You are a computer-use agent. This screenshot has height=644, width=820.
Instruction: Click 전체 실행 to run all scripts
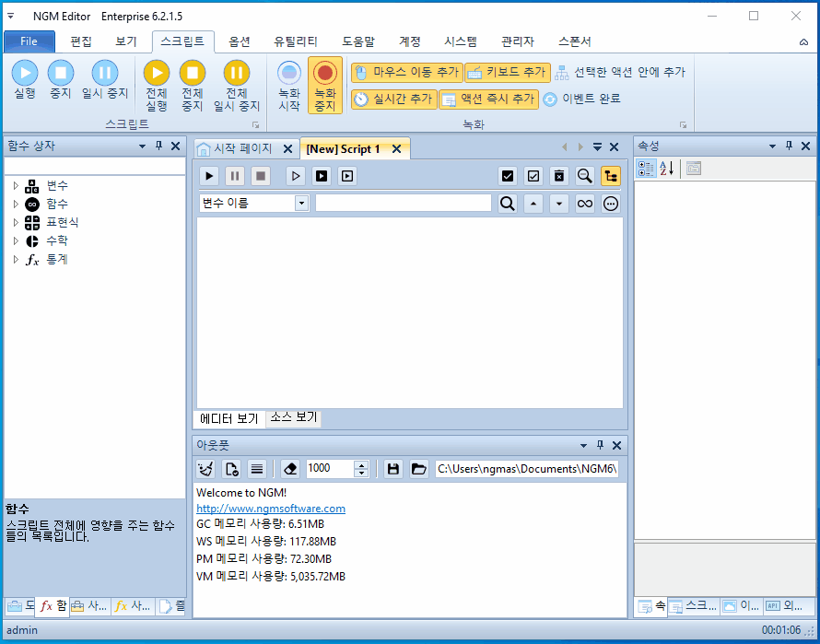coord(157,86)
